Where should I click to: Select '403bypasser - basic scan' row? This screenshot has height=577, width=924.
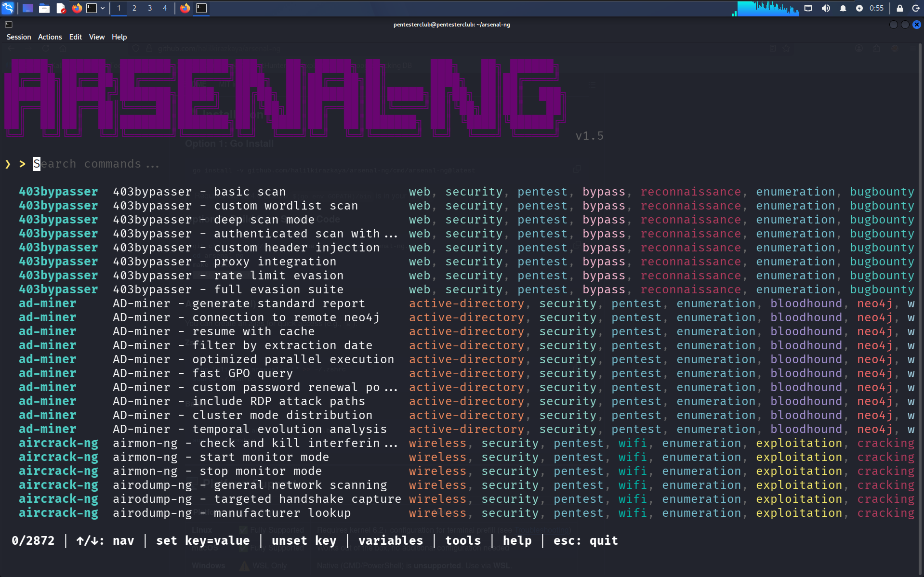pos(466,192)
